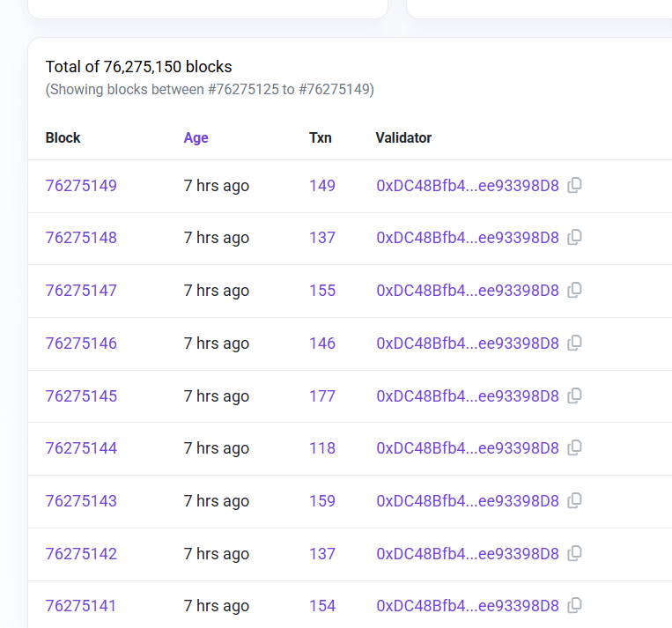Open validator address in block 76275147 row
The image size is (672, 628).
coord(467,291)
